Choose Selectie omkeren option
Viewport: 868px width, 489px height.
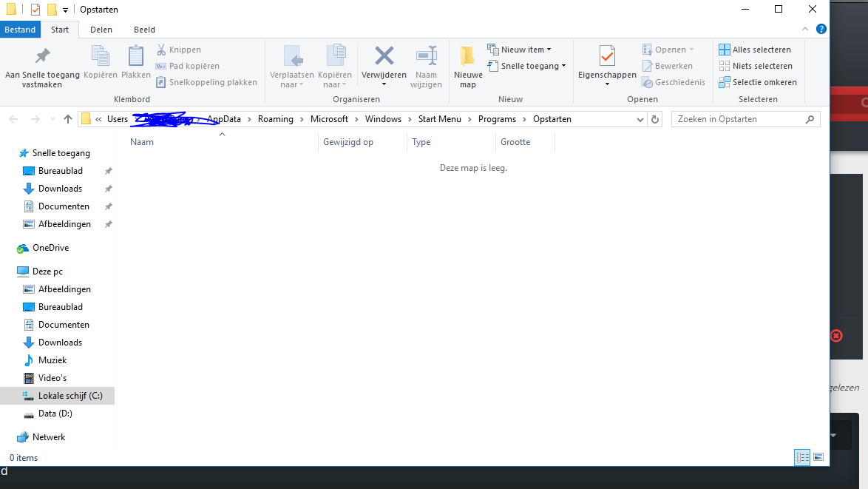757,82
